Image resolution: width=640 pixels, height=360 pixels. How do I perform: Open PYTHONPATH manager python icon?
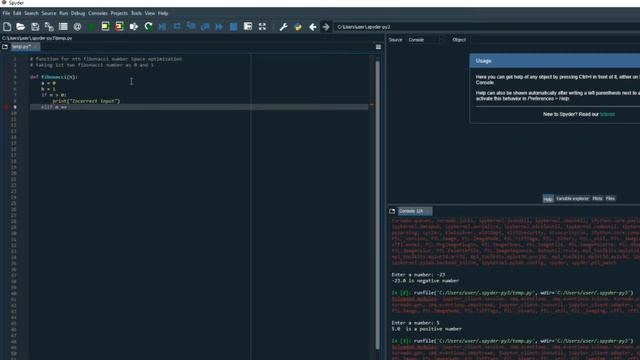(298, 27)
